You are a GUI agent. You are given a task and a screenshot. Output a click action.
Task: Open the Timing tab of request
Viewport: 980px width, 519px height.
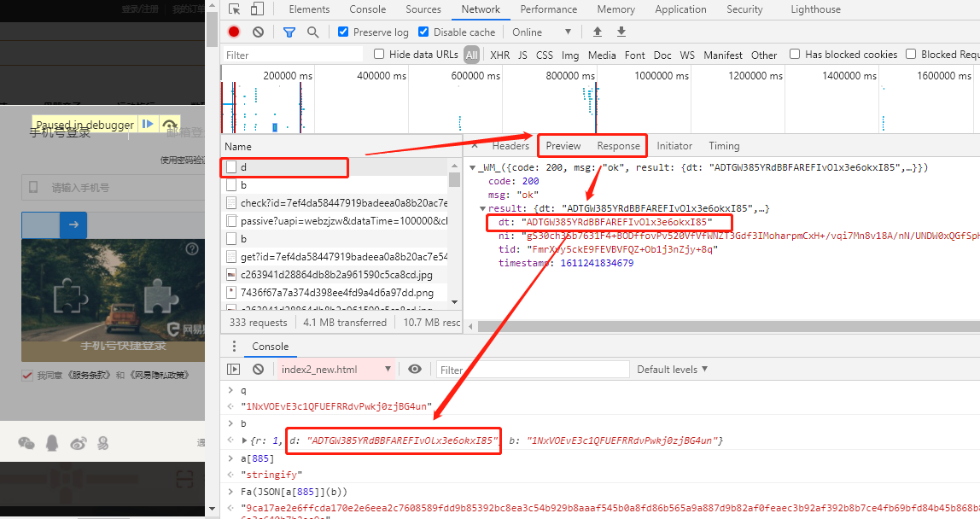(x=724, y=146)
